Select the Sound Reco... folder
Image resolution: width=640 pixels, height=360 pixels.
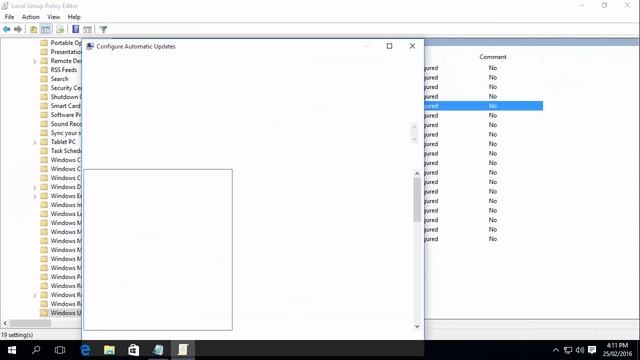[x=61, y=124]
